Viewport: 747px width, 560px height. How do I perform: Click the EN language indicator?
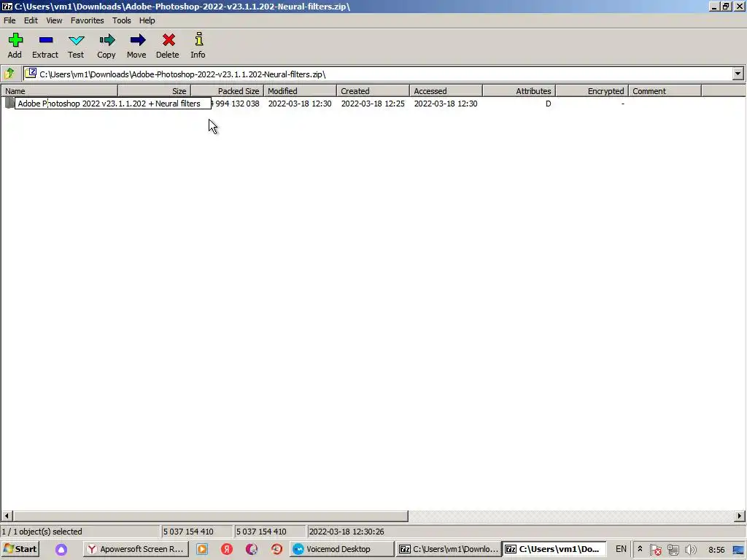(621, 549)
